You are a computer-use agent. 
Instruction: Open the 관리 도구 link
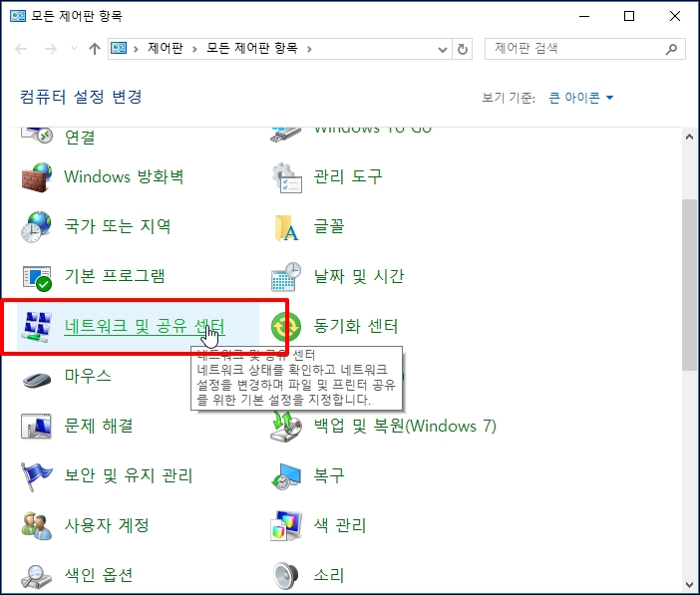pyautogui.click(x=348, y=176)
